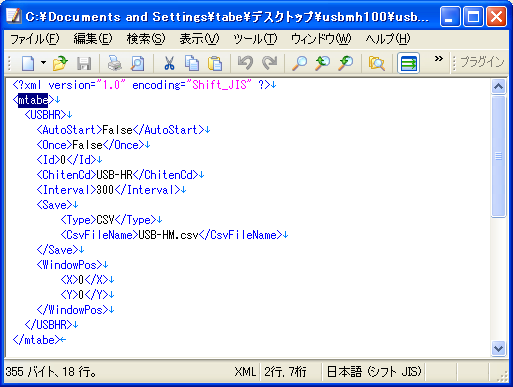Click the Id 0 line
Viewport: 513px width, 387px height.
tap(69, 160)
